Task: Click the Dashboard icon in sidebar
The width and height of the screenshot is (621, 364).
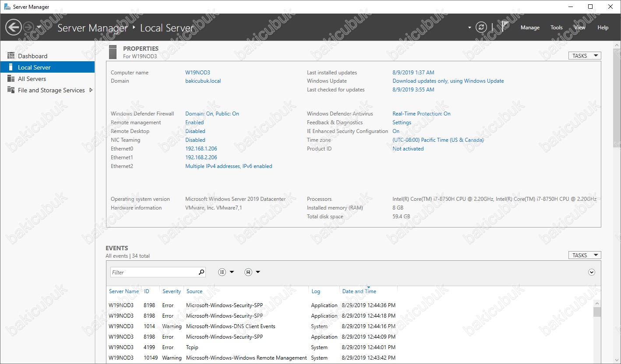Action: (x=11, y=56)
